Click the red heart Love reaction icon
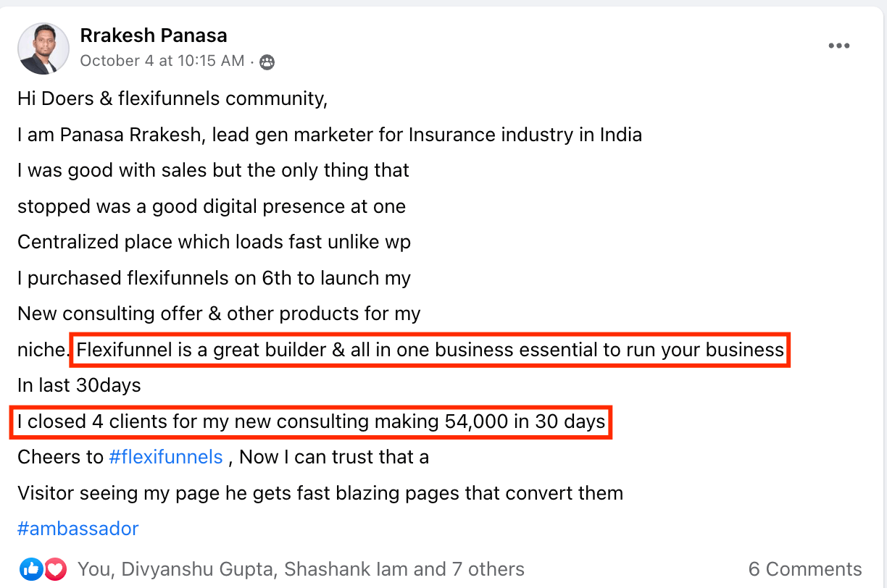The width and height of the screenshot is (887, 588). point(55,569)
